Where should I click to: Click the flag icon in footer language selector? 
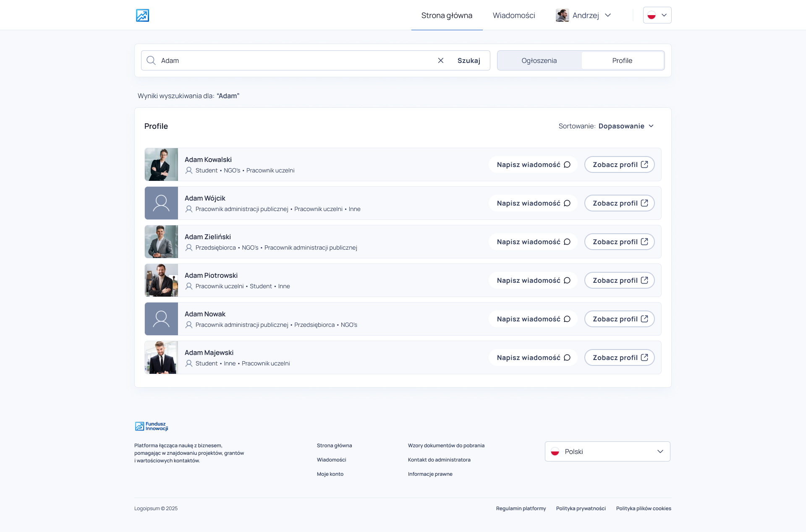(555, 451)
